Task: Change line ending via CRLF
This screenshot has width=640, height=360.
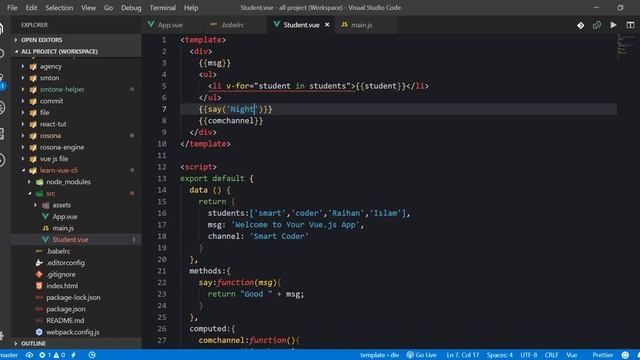Action: click(x=551, y=355)
